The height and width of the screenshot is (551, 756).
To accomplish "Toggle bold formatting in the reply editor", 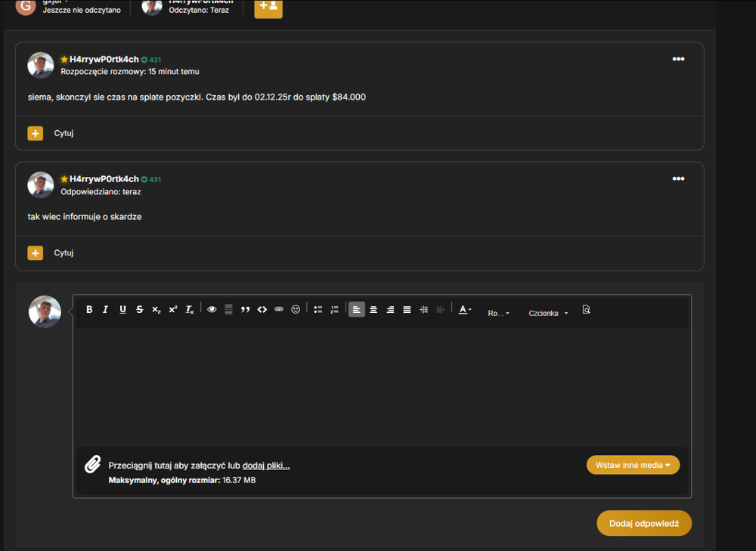I will [89, 309].
